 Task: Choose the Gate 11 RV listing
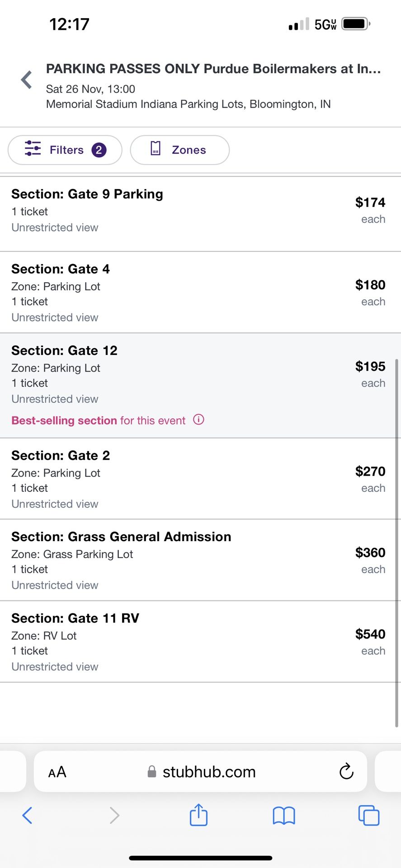tap(200, 642)
